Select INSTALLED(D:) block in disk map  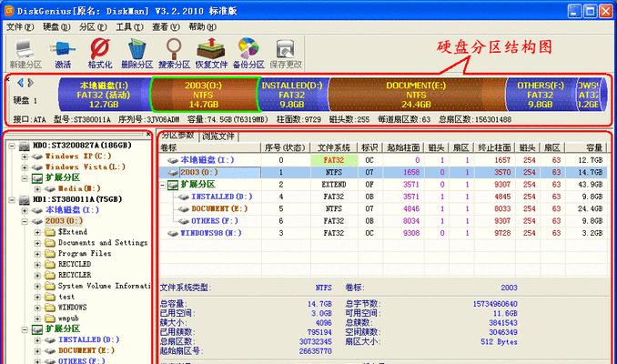(x=292, y=95)
